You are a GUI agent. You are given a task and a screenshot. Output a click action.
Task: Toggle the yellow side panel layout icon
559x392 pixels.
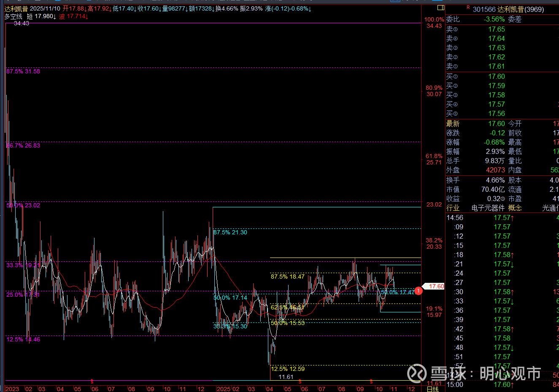point(441,8)
